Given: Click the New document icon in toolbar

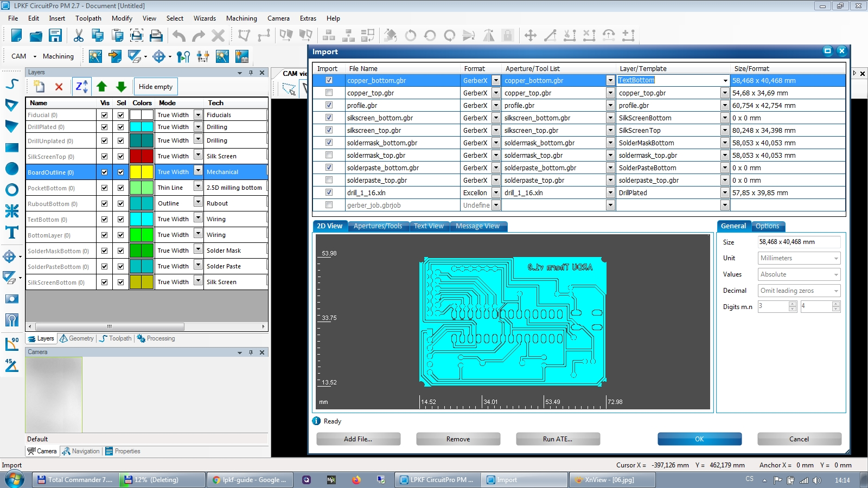Looking at the screenshot, I should 16,36.
